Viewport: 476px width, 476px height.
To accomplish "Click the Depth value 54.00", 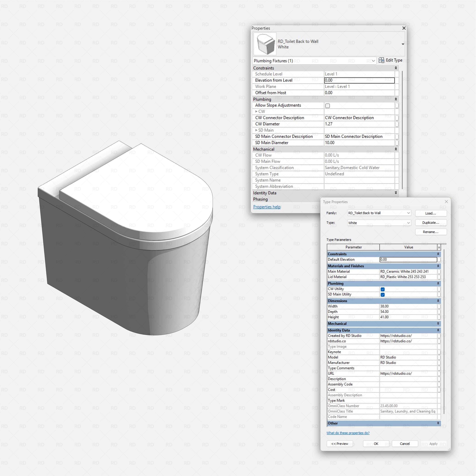I will (408, 312).
